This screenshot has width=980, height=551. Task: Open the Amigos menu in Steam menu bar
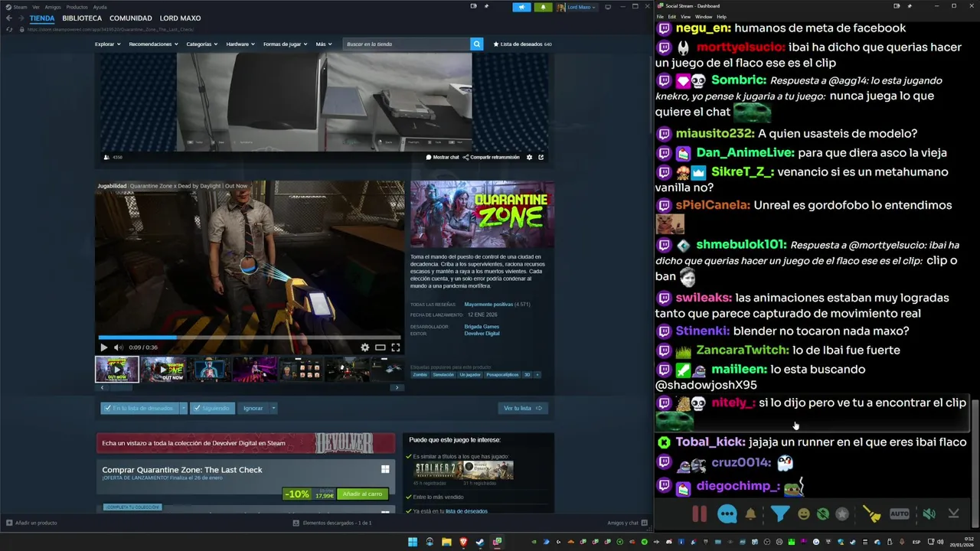click(53, 7)
